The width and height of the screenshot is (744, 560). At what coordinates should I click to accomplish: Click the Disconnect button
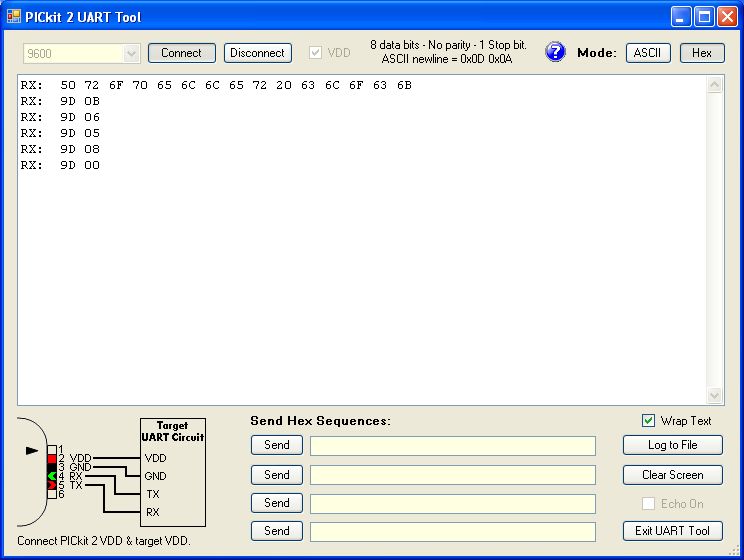click(258, 53)
